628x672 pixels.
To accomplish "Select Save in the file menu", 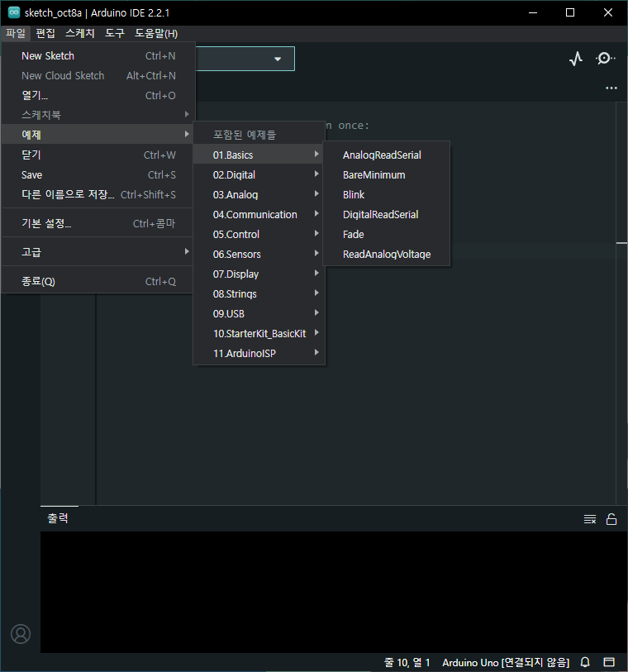I will [98, 175].
